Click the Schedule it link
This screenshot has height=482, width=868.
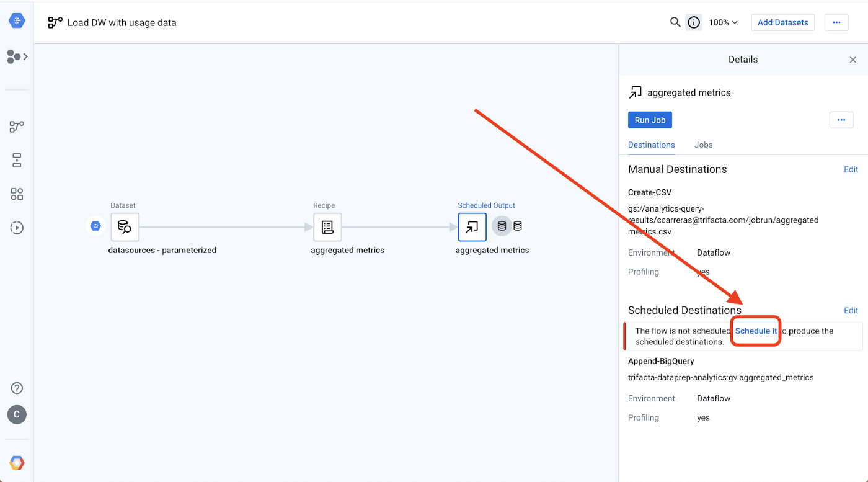click(756, 331)
